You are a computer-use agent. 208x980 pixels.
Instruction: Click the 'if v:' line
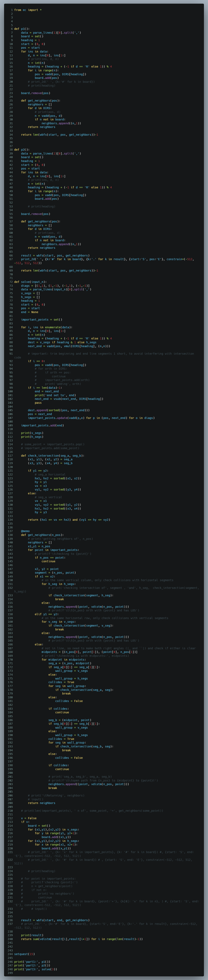(25, 822)
